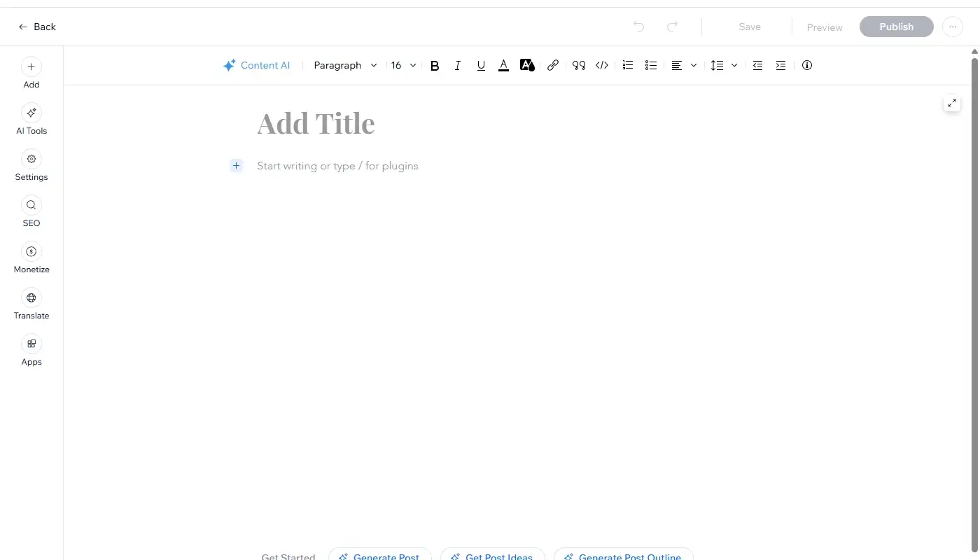This screenshot has height=560, width=980.
Task: Toggle underline formatting
Action: (x=481, y=65)
